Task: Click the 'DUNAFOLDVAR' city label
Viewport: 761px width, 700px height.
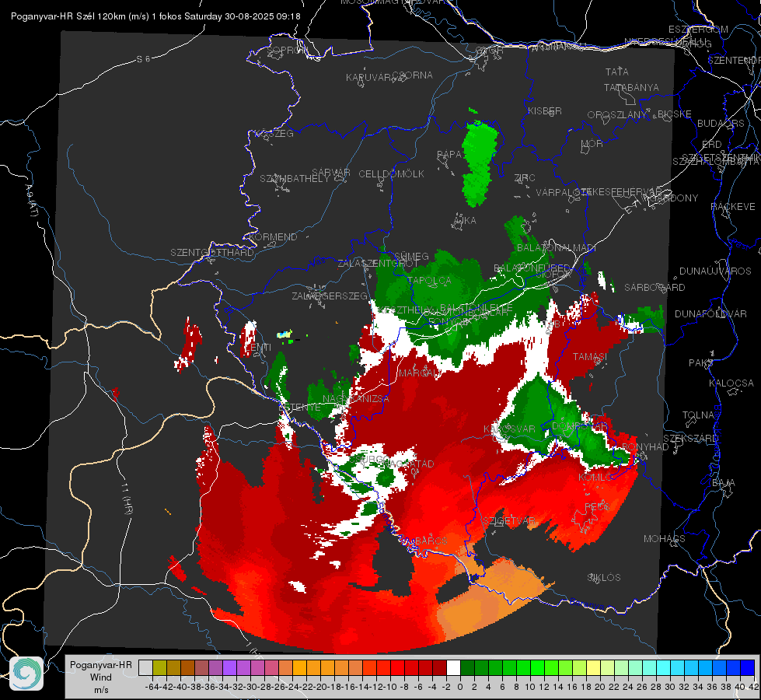Action: click(710, 314)
